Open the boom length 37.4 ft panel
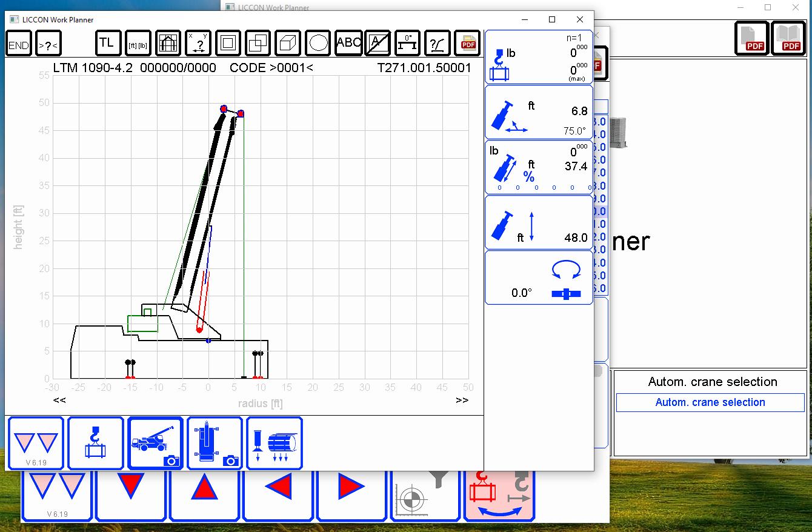Screen dimensions: 812x532 coord(539,167)
